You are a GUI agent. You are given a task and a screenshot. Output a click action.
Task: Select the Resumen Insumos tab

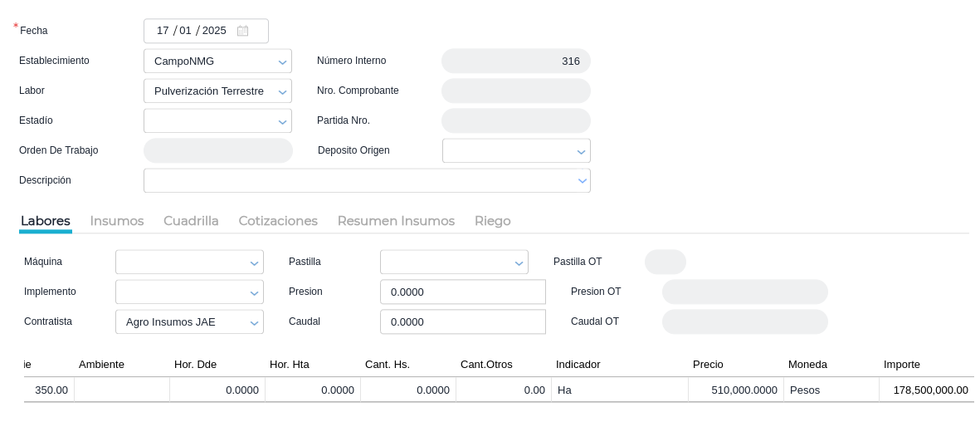396,221
